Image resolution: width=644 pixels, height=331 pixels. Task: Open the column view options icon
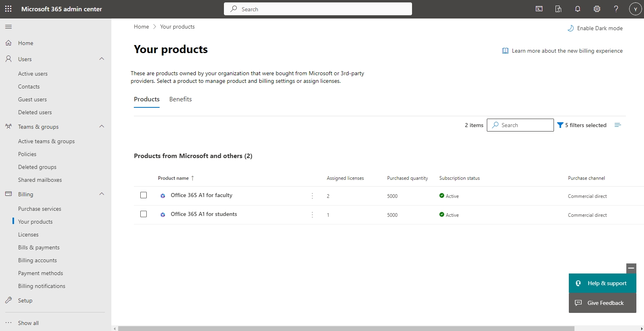[618, 125]
